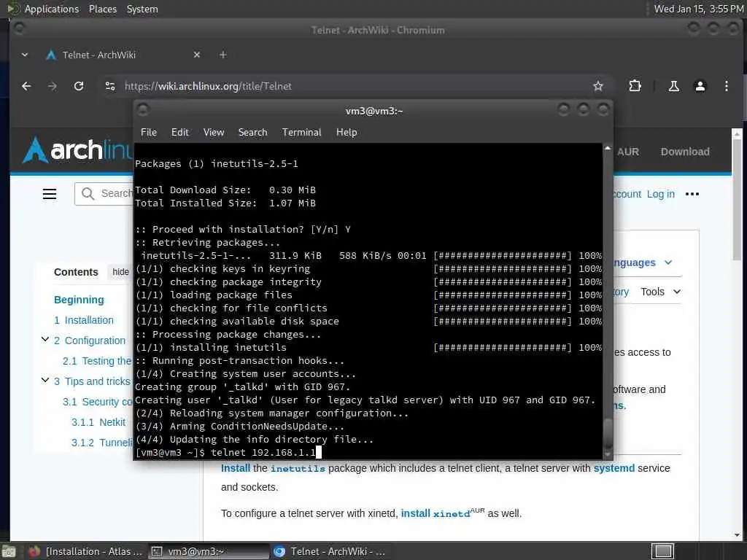Open the terminal window menu button

143,111
